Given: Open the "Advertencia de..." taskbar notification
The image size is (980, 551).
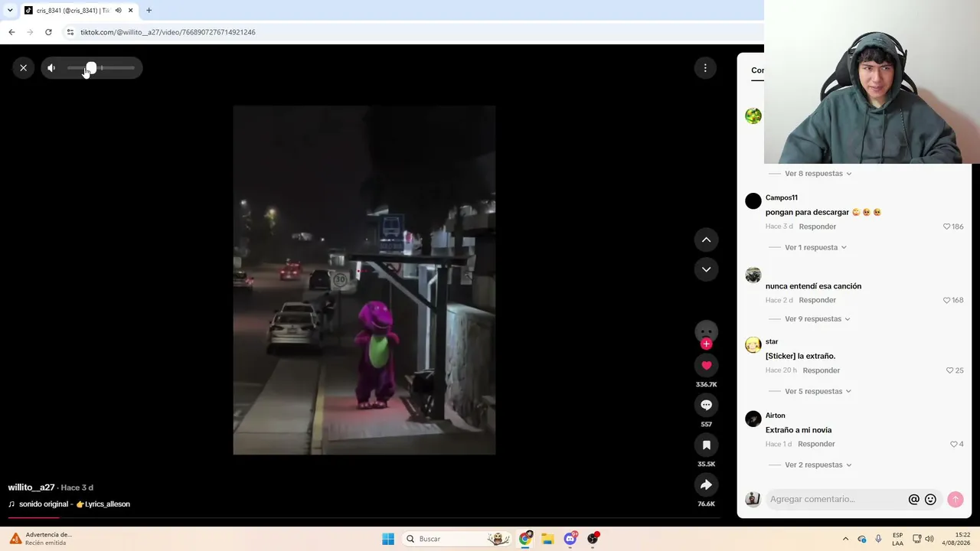Looking at the screenshot, I should 42,539.
